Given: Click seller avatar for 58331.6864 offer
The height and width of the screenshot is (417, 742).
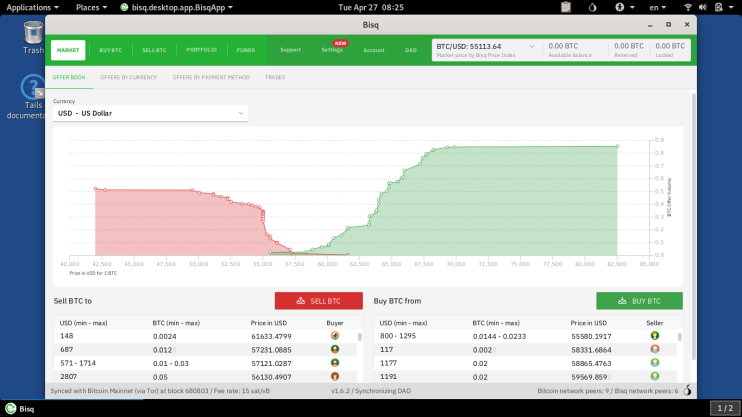Looking at the screenshot, I should click(x=654, y=349).
